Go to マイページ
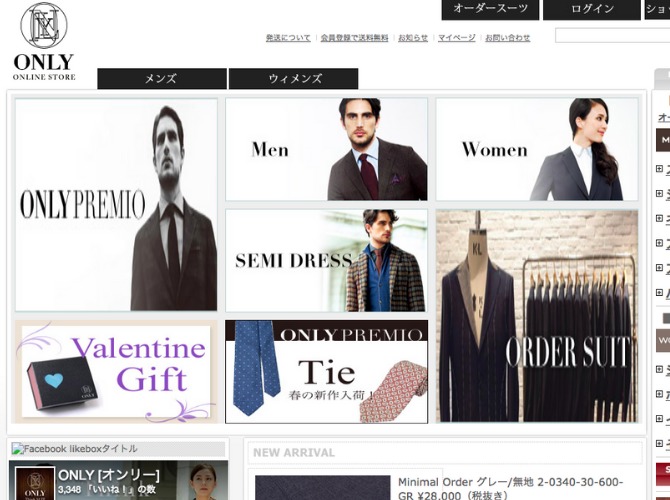The height and width of the screenshot is (500, 670). click(456, 38)
